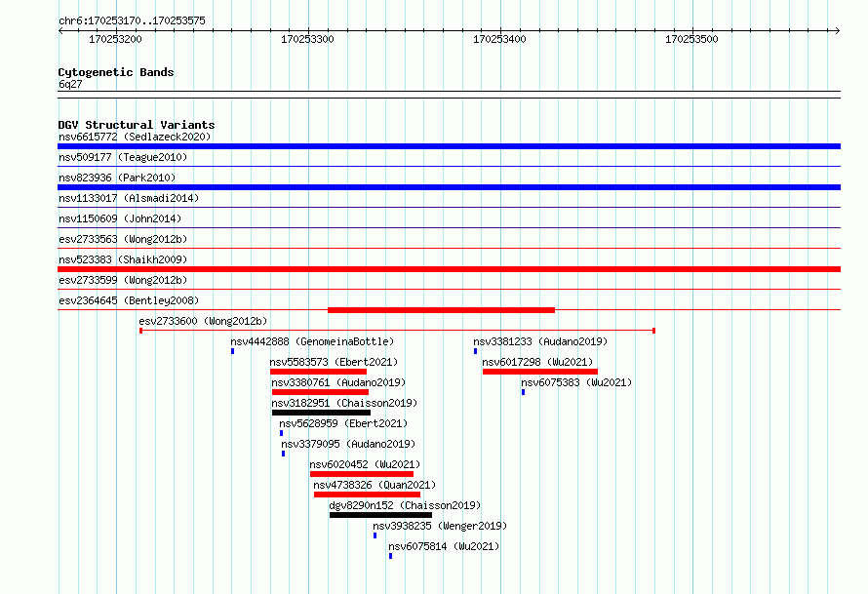Click the DGV Structural Variants track title
This screenshot has height=594, width=868.
point(137,125)
